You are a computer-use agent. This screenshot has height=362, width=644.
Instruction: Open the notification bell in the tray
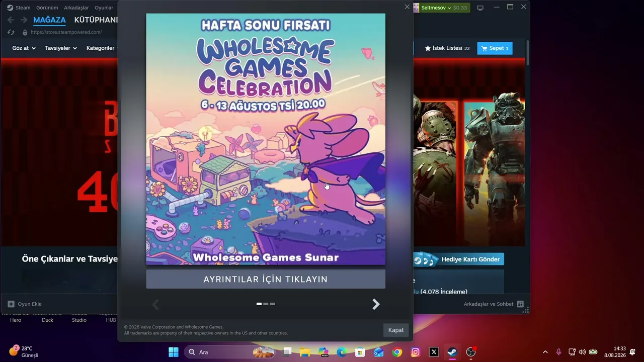632,352
